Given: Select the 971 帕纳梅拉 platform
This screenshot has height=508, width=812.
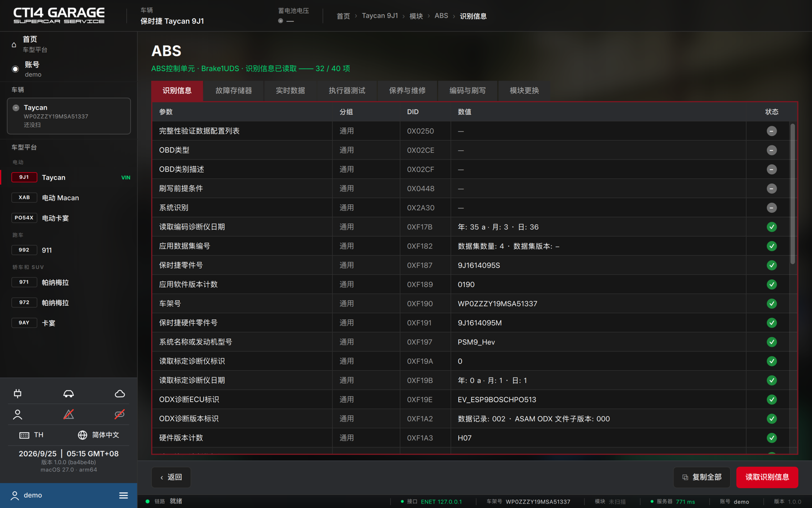Looking at the screenshot, I should [x=69, y=282].
